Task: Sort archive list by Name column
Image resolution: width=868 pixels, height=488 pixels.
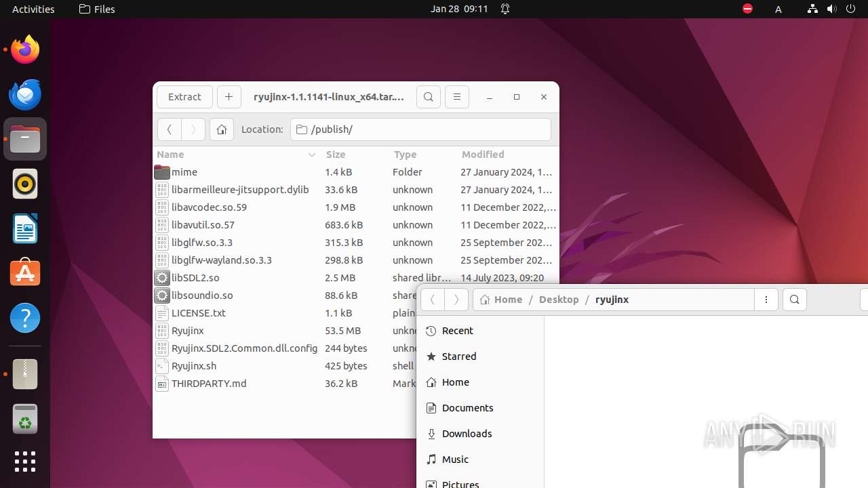Action: (236, 155)
